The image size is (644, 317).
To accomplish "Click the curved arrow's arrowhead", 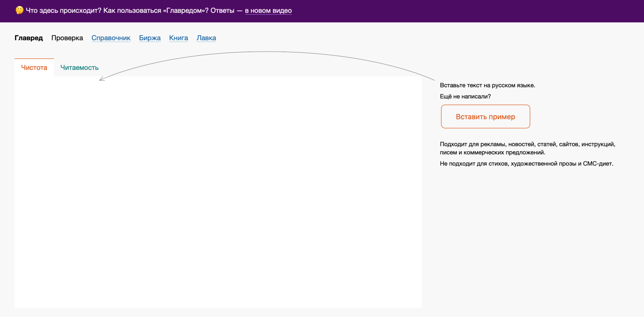I will [x=101, y=79].
